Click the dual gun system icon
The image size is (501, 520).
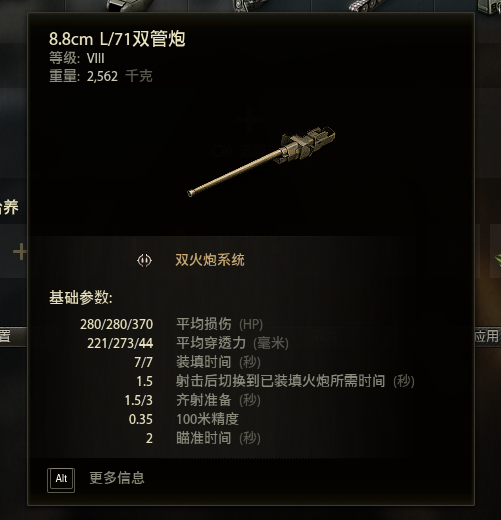(144, 260)
